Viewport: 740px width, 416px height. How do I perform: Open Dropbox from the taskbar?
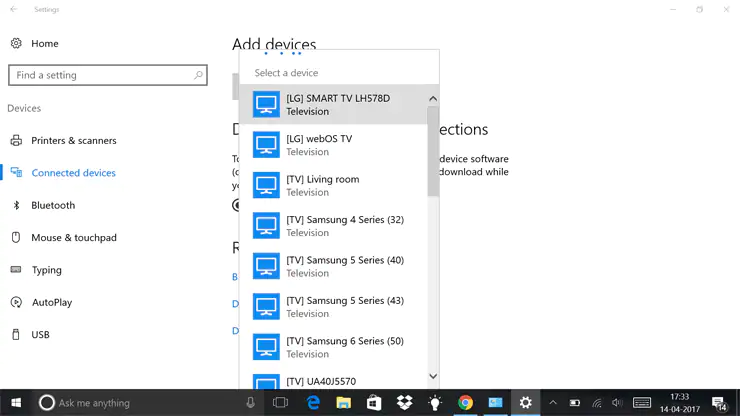click(x=404, y=403)
